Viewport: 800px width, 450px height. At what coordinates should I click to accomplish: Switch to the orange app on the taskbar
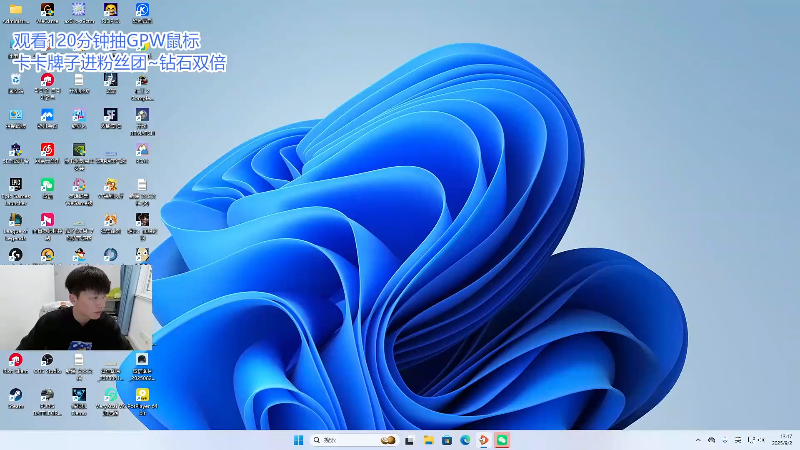(x=484, y=440)
